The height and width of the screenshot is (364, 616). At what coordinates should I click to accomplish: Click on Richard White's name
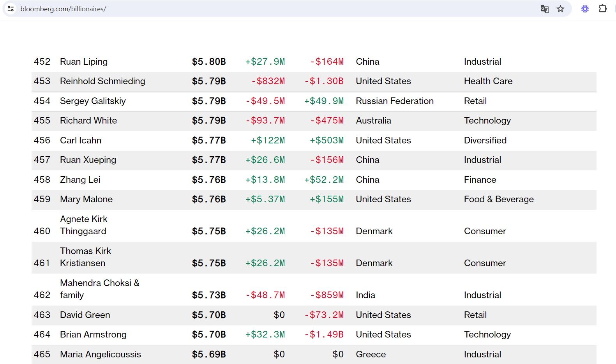coord(88,120)
